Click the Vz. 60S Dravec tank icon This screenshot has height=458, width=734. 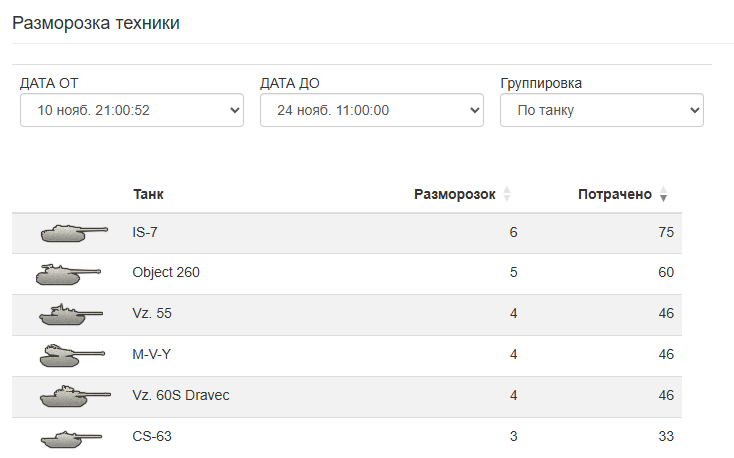74,396
